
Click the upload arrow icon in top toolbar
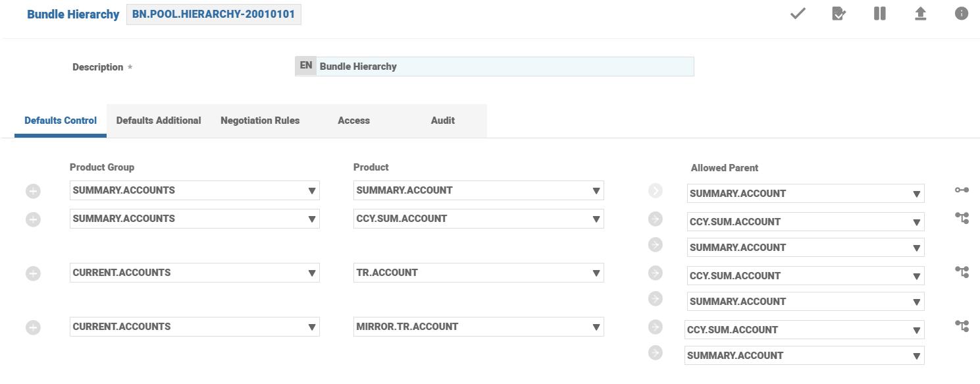click(x=920, y=14)
